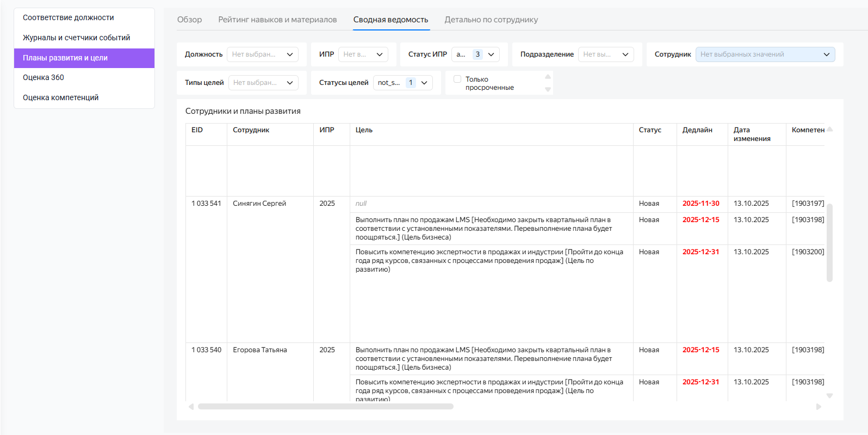Open the Типы целей dropdown
The height and width of the screenshot is (435, 868).
pos(263,83)
